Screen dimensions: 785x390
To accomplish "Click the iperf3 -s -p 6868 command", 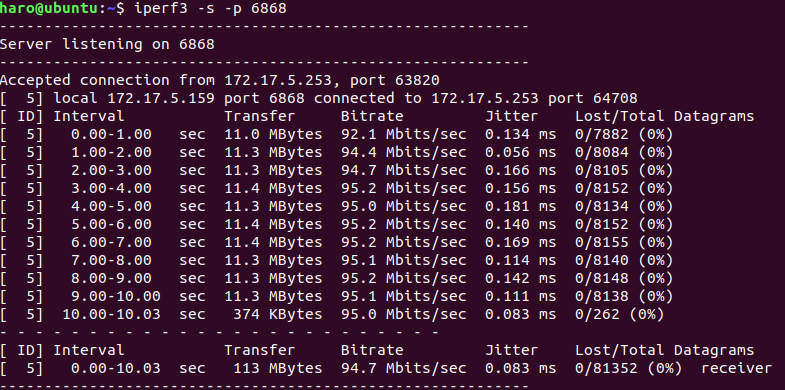I will tap(210, 9).
